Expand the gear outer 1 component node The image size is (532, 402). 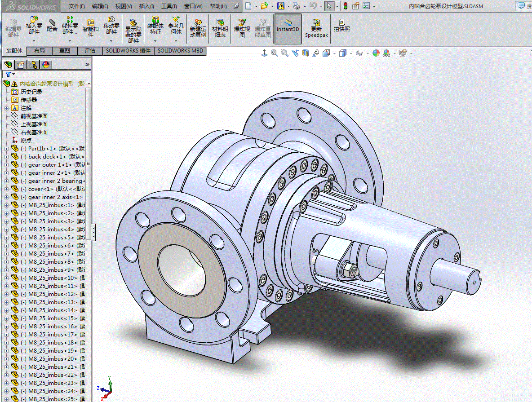pos(6,165)
